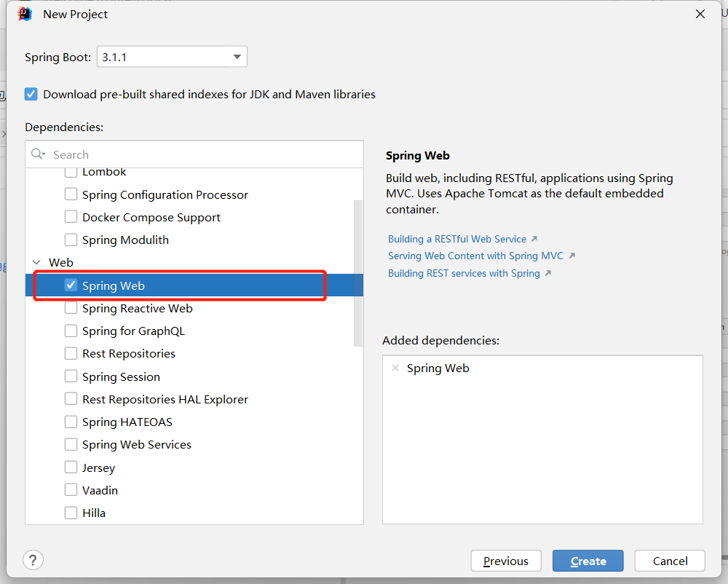The height and width of the screenshot is (584, 728).
Task: Click the dependency list vertical scrollbar
Action: (357, 272)
